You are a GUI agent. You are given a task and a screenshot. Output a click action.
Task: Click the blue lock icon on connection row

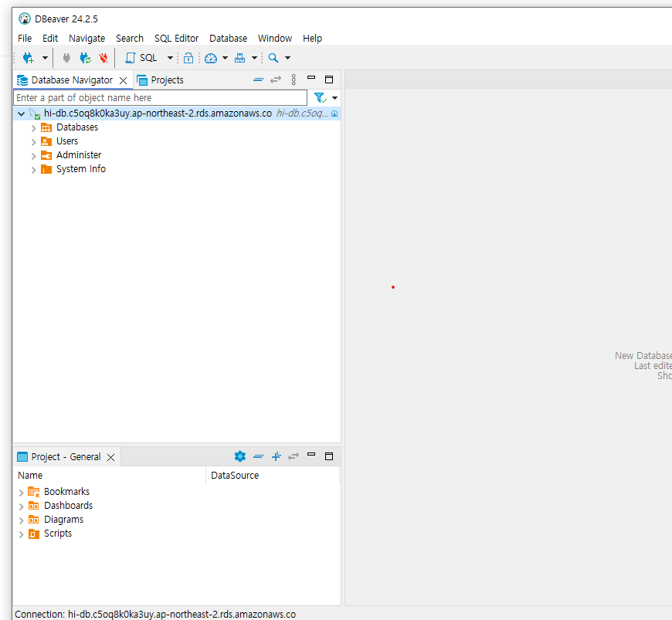click(x=334, y=113)
